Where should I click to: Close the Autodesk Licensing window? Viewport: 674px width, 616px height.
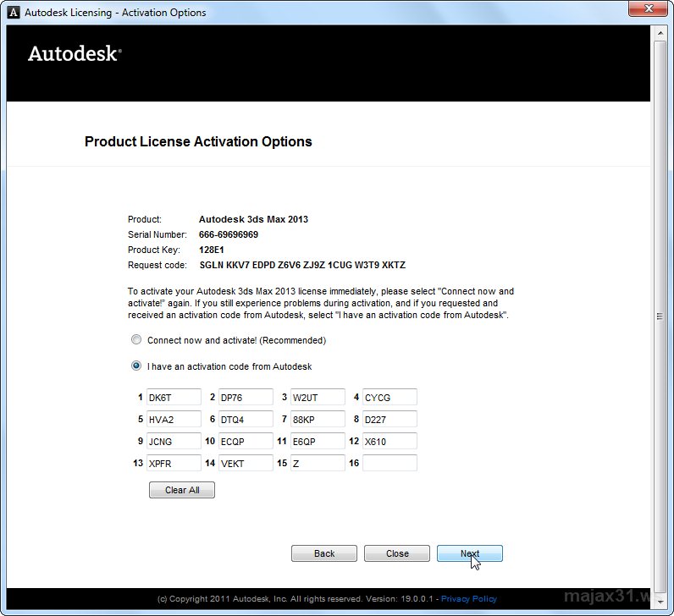(x=649, y=8)
